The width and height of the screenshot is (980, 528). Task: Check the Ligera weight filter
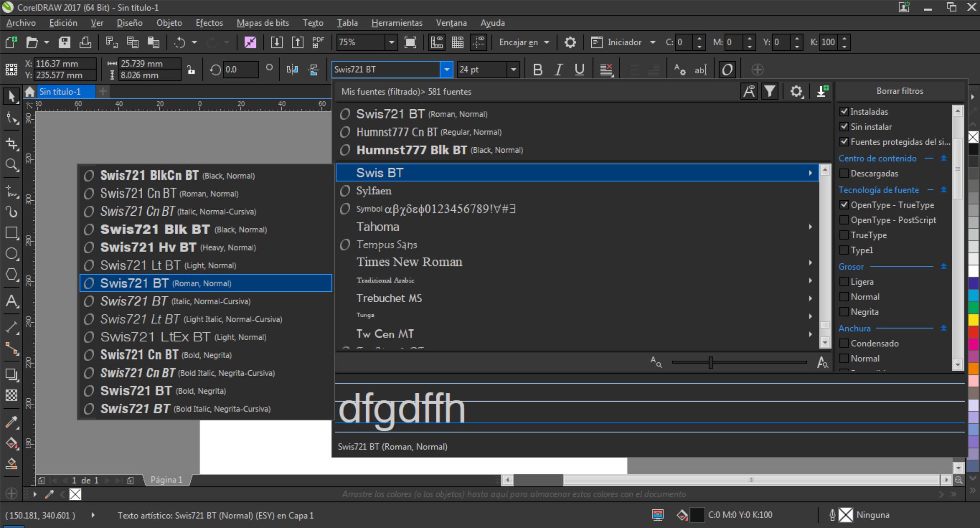(x=844, y=282)
